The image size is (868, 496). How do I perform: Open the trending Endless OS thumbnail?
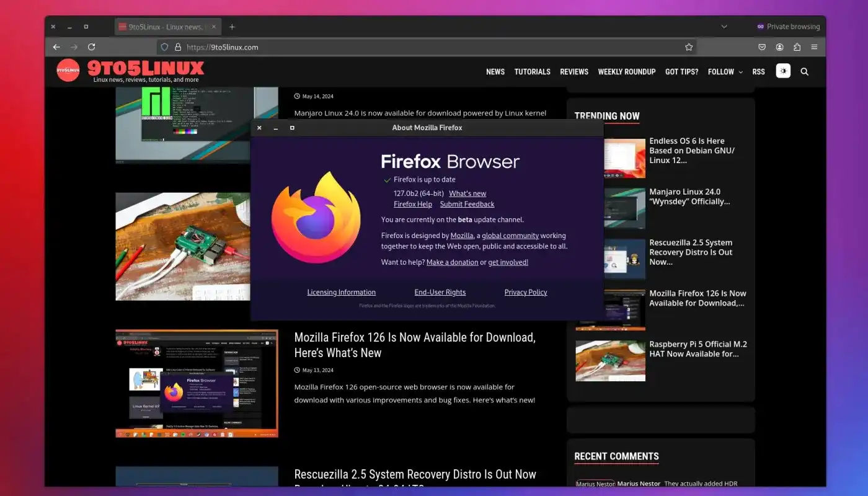click(x=624, y=158)
